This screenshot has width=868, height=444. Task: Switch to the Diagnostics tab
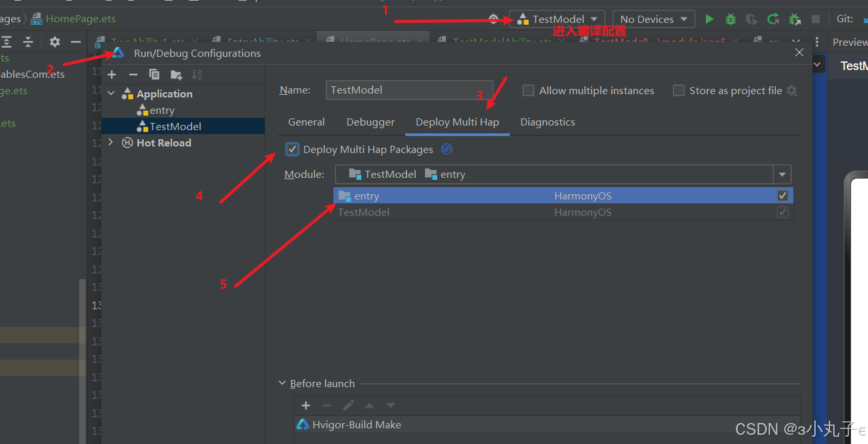click(x=548, y=122)
